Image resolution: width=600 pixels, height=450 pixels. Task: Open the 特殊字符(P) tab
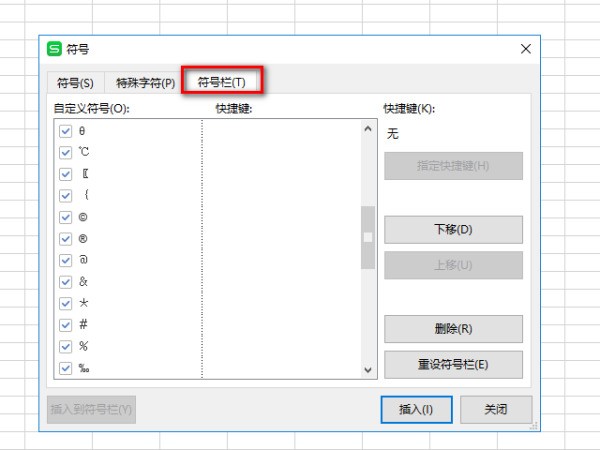tap(145, 82)
